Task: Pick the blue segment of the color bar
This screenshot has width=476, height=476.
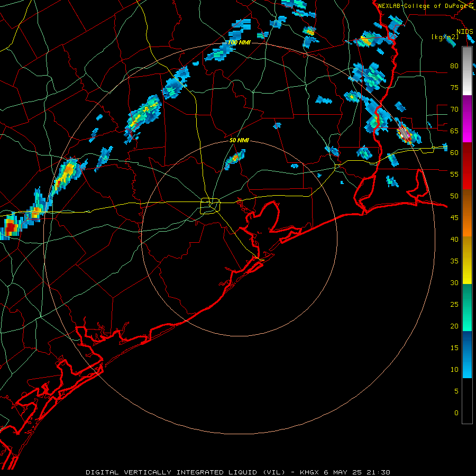Action: click(467, 354)
